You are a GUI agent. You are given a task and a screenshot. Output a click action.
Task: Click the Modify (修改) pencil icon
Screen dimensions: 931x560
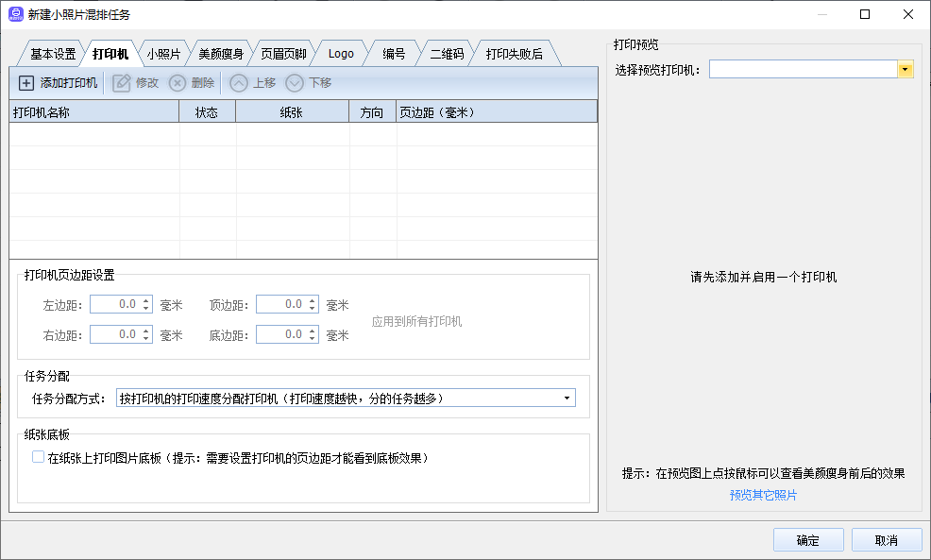pyautogui.click(x=122, y=83)
